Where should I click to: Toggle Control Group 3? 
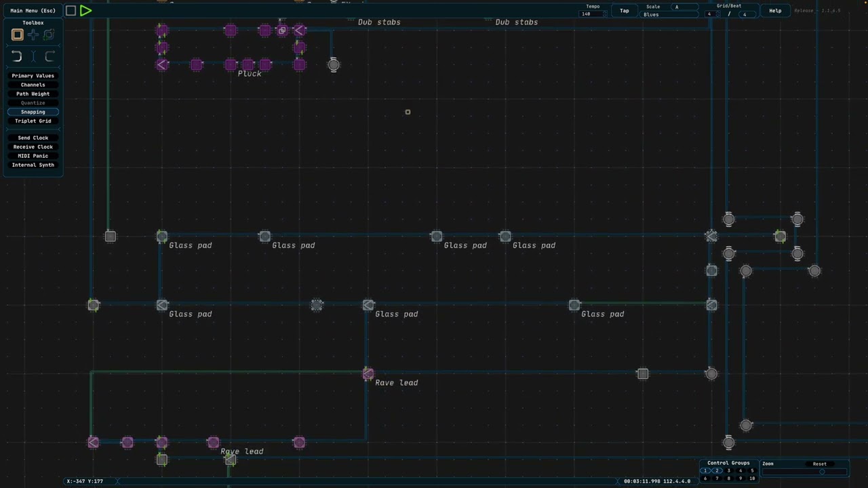pyautogui.click(x=728, y=470)
